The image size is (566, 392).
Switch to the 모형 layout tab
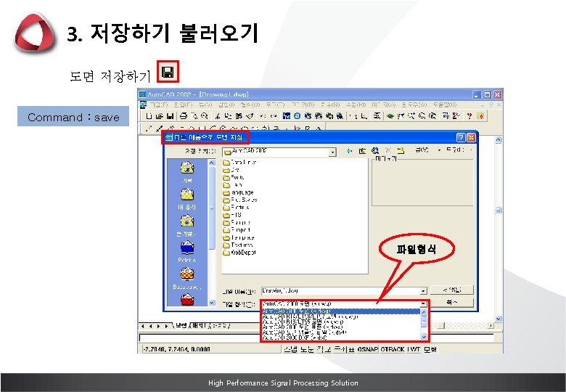pos(181,326)
